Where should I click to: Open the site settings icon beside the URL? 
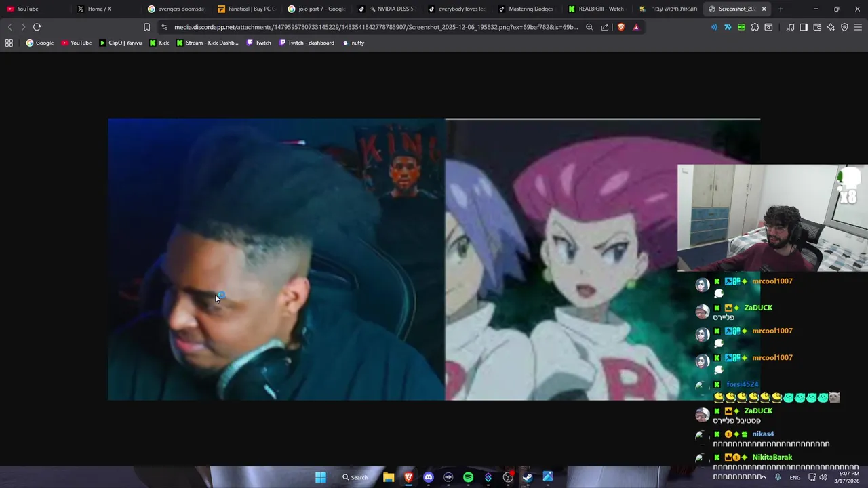click(164, 27)
